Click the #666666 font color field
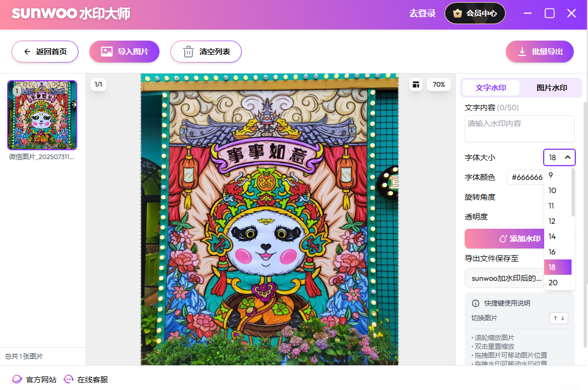This screenshot has height=390, width=588. 526,177
